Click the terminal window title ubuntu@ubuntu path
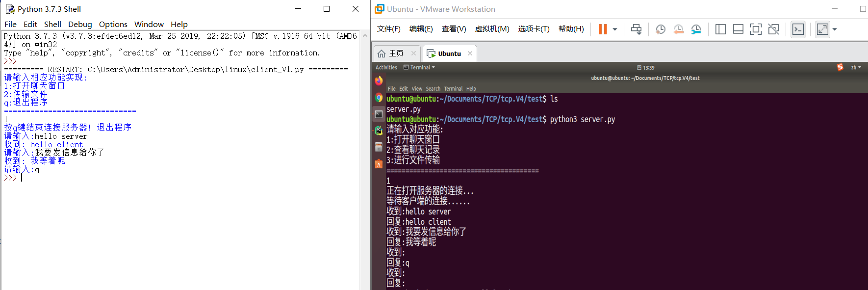The image size is (868, 290). pyautogui.click(x=645, y=78)
